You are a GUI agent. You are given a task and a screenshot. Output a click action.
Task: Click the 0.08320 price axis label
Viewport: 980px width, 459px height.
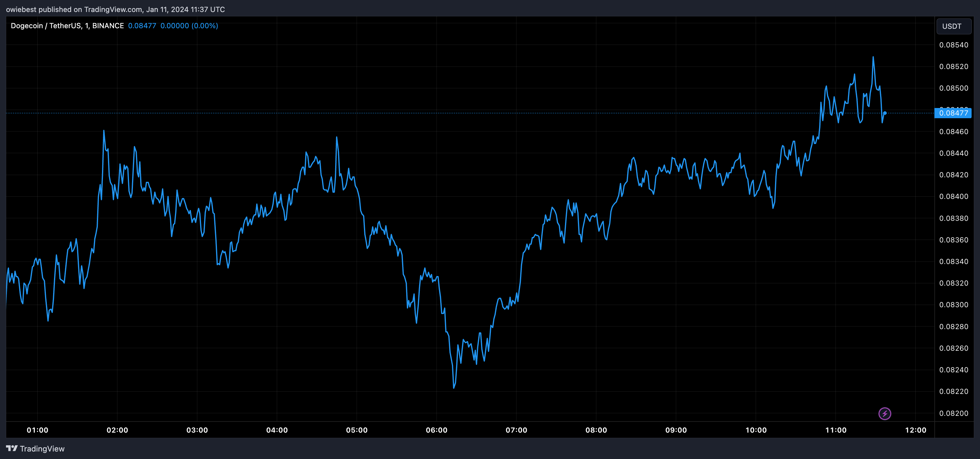954,283
